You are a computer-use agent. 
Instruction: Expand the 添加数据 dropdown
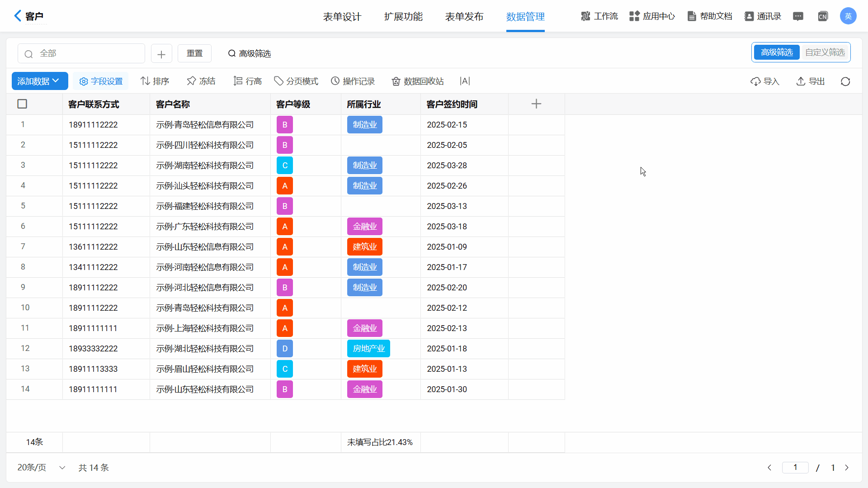(x=40, y=81)
